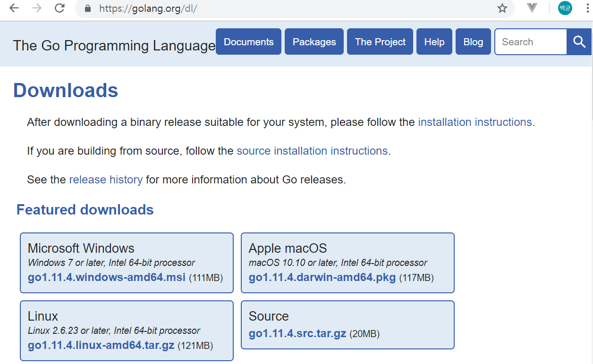The height and width of the screenshot is (364, 593).
Task: Open the installation instructions link
Action: (x=475, y=122)
